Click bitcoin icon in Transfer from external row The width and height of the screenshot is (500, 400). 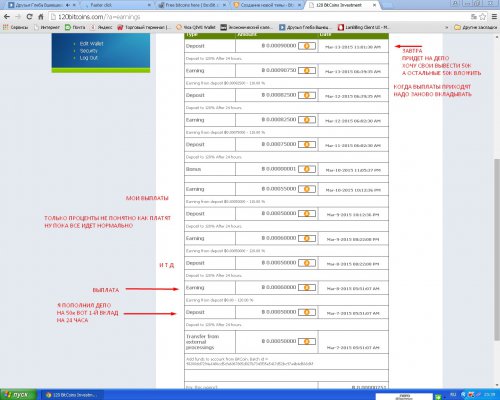pyautogui.click(x=307, y=342)
